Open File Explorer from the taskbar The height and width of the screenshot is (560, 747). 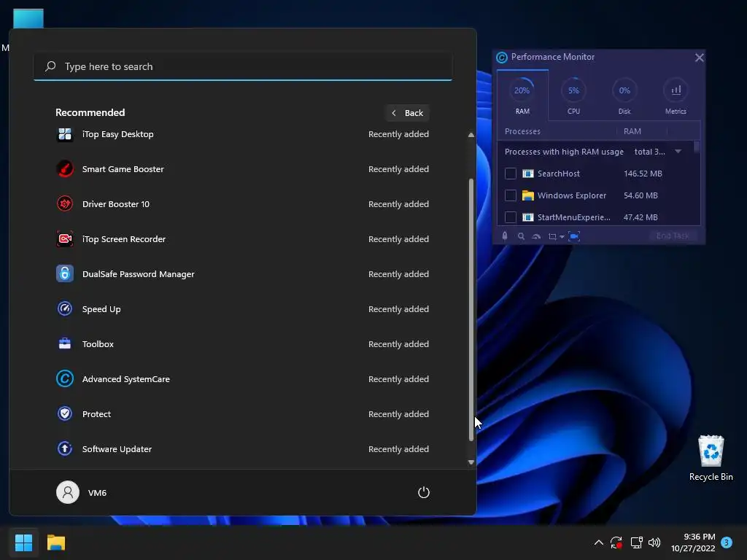[56, 542]
